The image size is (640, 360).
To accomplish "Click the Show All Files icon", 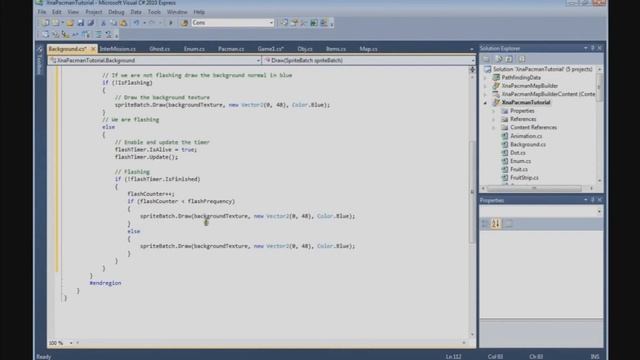I will click(x=499, y=59).
